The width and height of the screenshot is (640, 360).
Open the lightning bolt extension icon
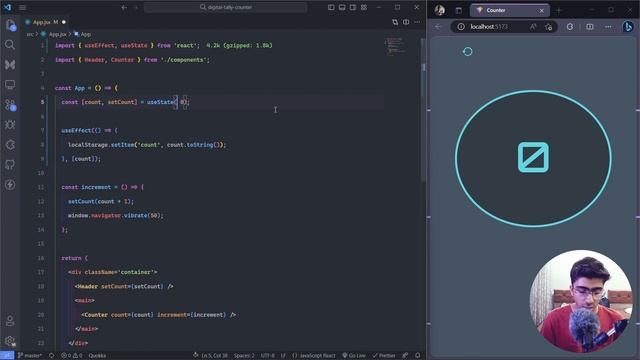point(10,184)
